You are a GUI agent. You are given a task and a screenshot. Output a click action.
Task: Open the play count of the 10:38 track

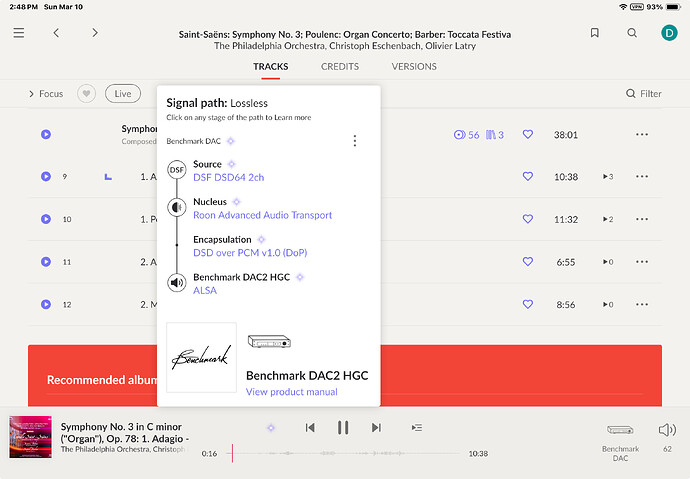point(608,176)
